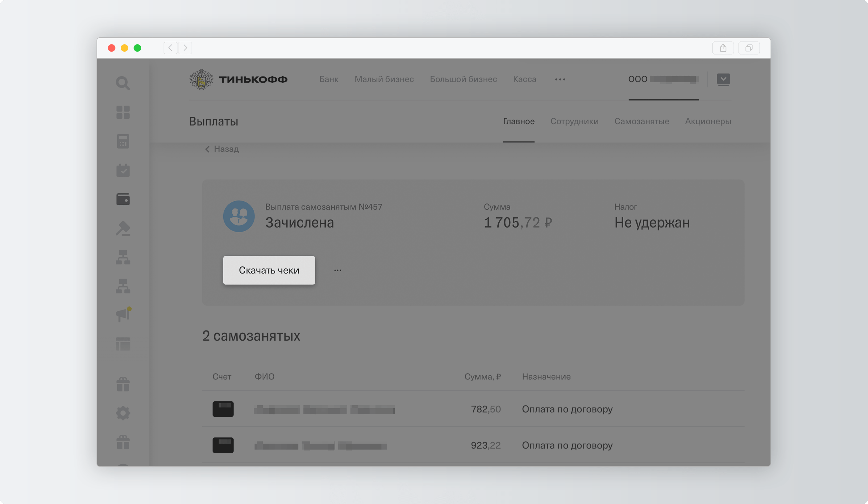Open the settings gear sidebar icon
Viewport: 868px width, 504px height.
pos(123,413)
